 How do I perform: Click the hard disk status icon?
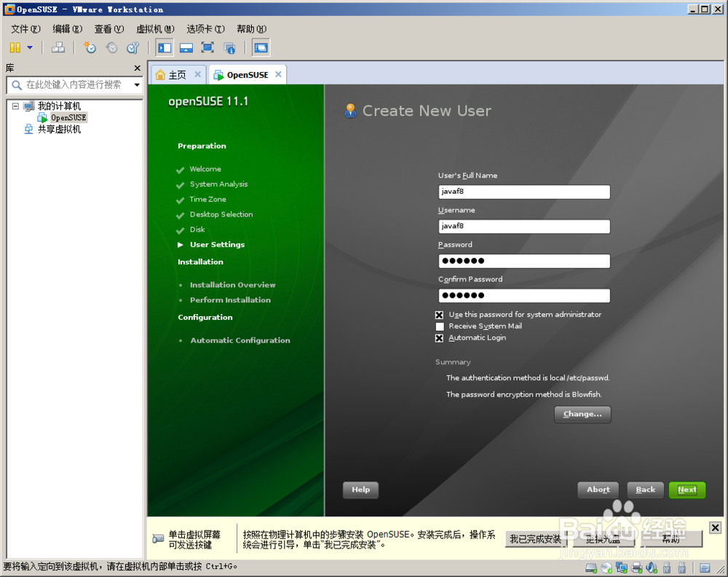590,568
